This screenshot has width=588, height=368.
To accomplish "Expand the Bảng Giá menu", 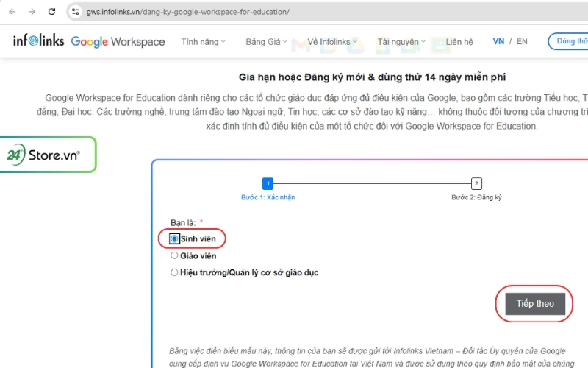I will tap(266, 42).
